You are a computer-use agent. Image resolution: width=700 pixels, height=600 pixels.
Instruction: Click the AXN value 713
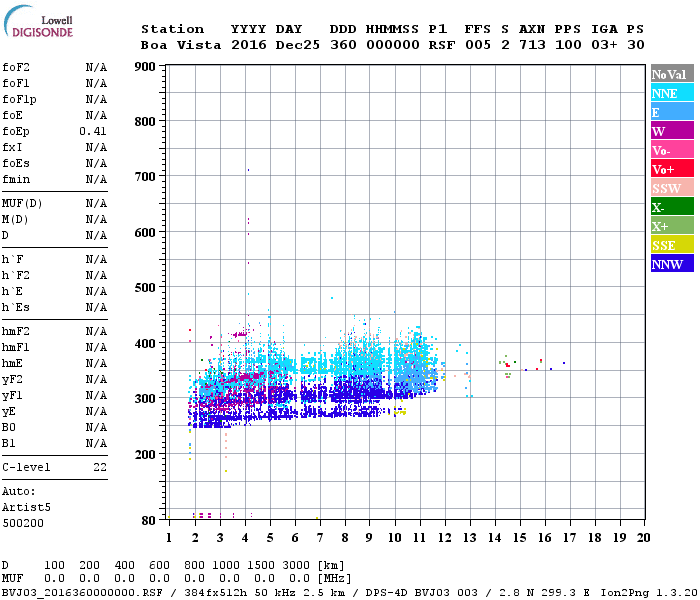[x=532, y=45]
